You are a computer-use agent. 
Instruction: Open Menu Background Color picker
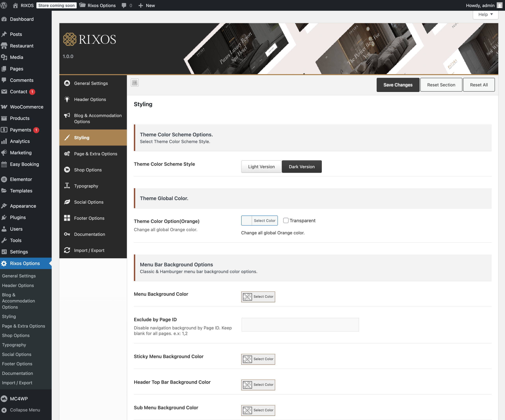tap(258, 297)
